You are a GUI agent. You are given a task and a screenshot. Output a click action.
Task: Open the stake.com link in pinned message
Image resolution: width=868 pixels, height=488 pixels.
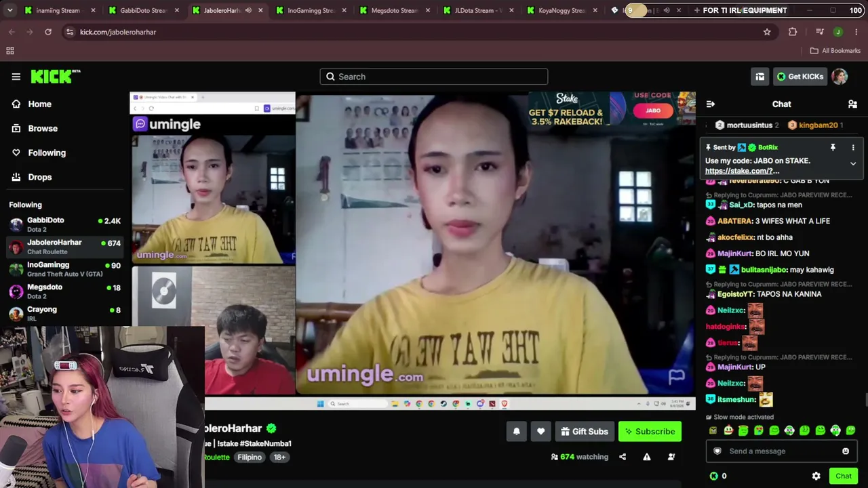tap(743, 171)
